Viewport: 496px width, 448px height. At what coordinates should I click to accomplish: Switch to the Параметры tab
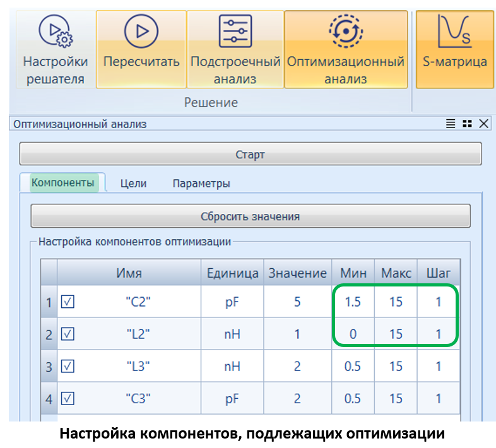201,184
